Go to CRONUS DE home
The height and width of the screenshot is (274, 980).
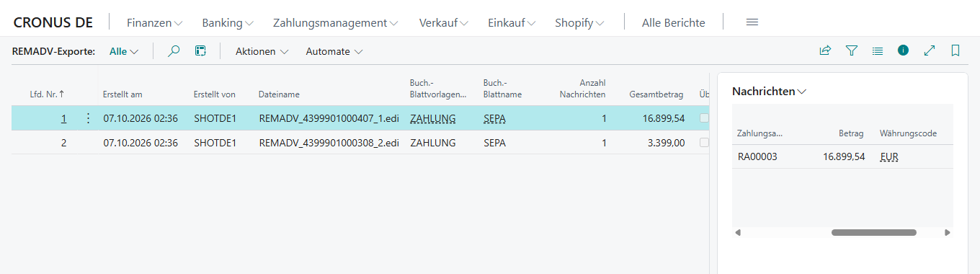(x=53, y=22)
